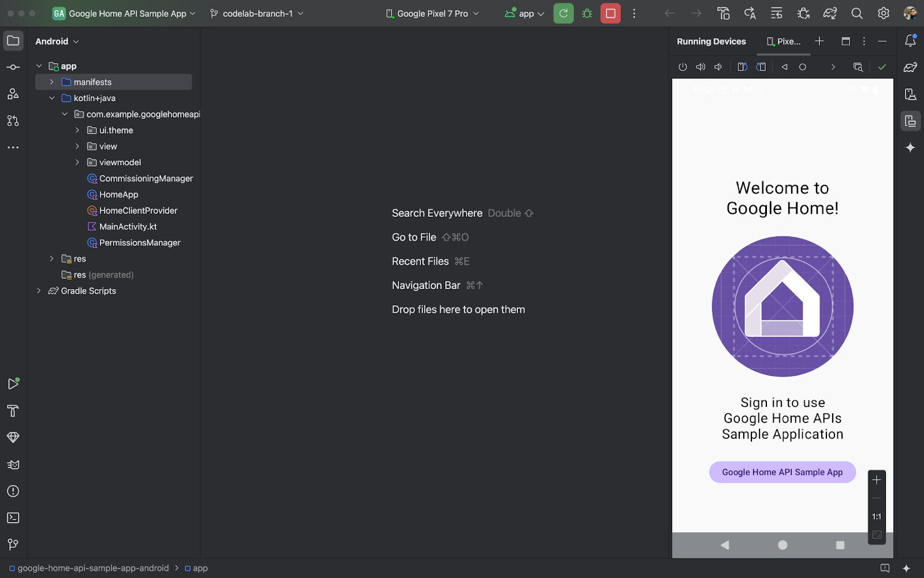
Task: Open the codelab-branch-1 branch dropdown
Action: pos(256,13)
